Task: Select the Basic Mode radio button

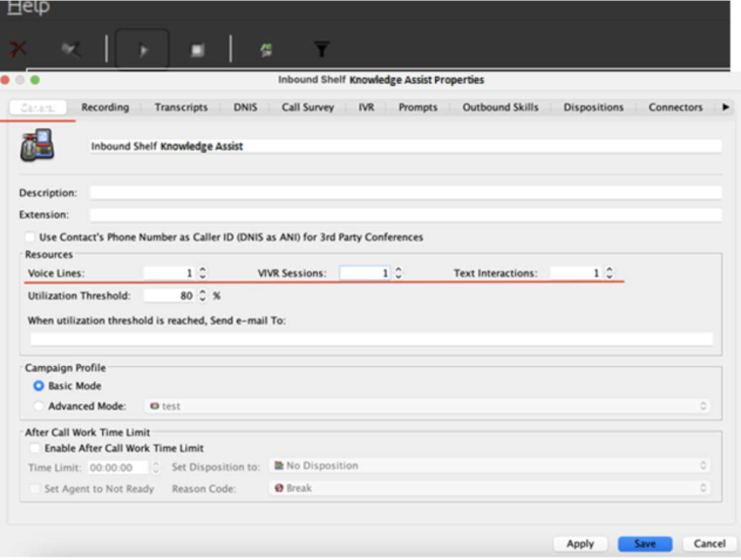Action: coord(39,386)
